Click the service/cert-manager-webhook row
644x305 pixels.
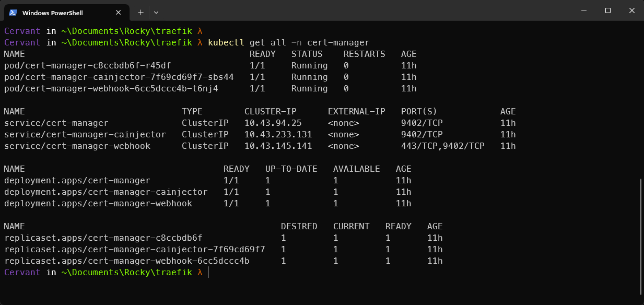tap(77, 146)
